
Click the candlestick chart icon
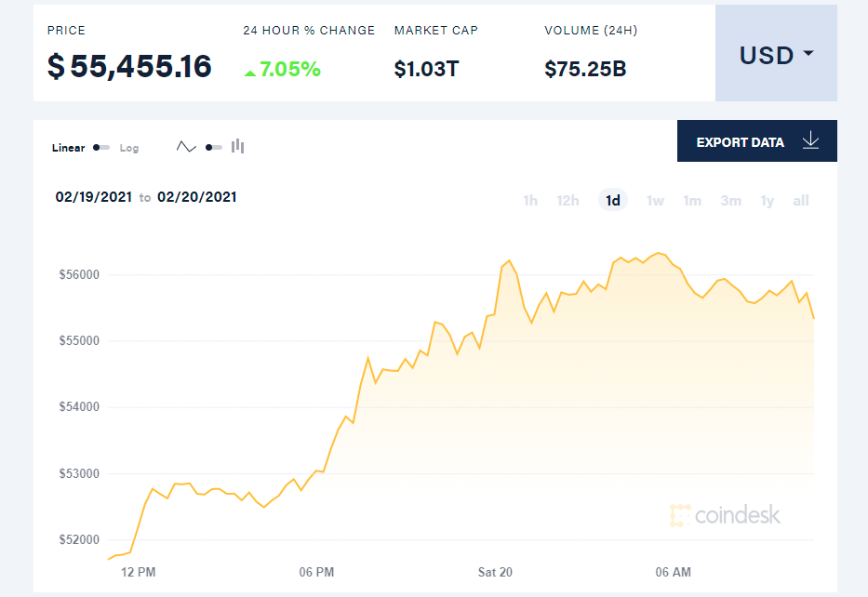238,146
